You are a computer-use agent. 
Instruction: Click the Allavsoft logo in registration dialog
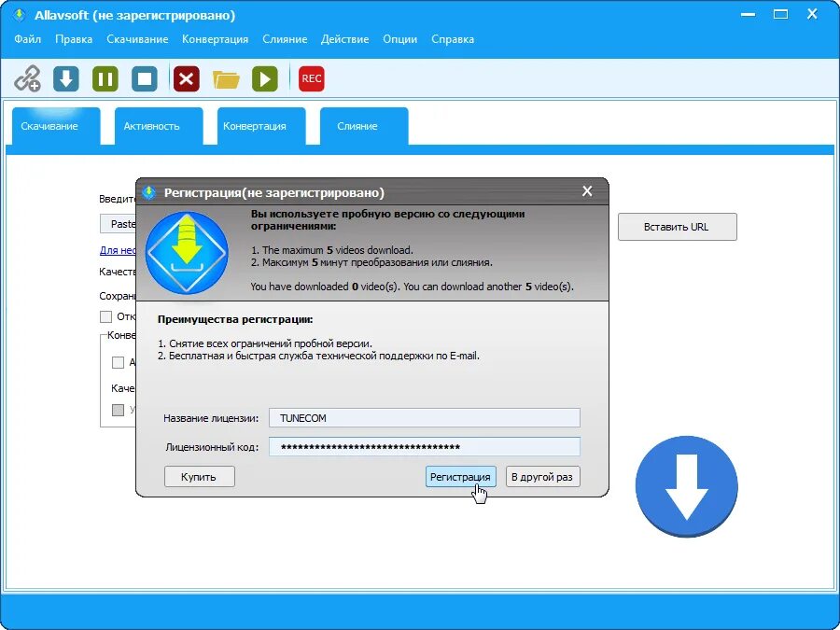pos(187,252)
